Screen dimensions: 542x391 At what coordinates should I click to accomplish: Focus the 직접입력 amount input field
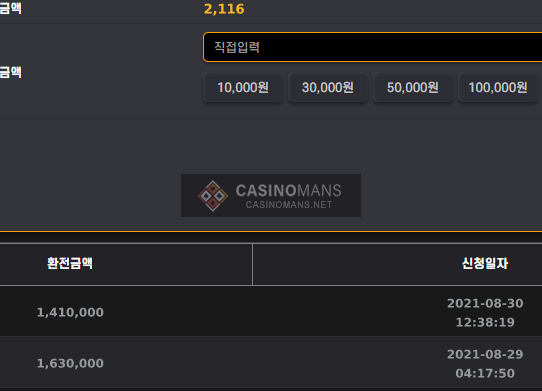373,47
